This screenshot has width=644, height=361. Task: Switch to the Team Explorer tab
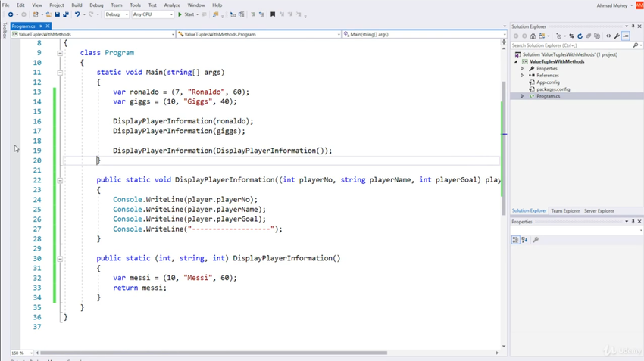[x=565, y=211]
